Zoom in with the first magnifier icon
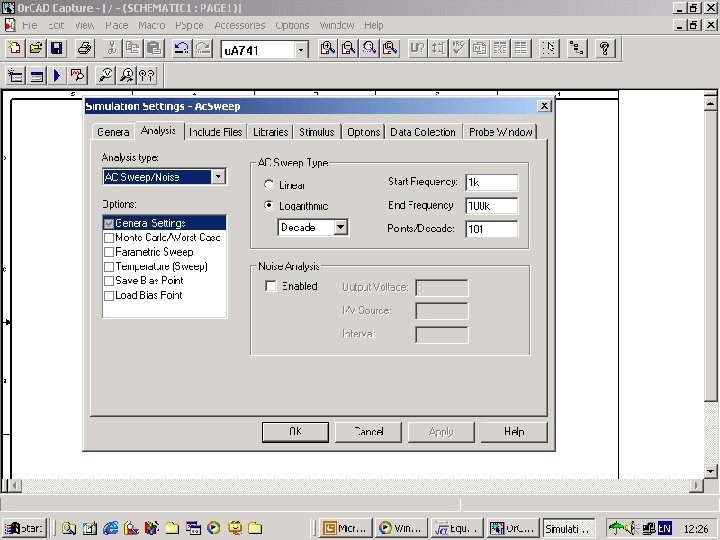720x540 pixels. pos(328,48)
